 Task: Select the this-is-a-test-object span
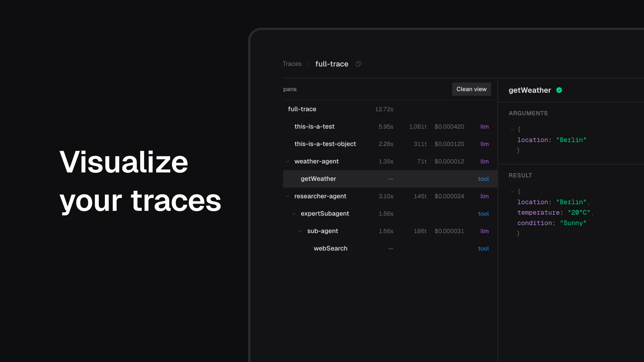390,144
